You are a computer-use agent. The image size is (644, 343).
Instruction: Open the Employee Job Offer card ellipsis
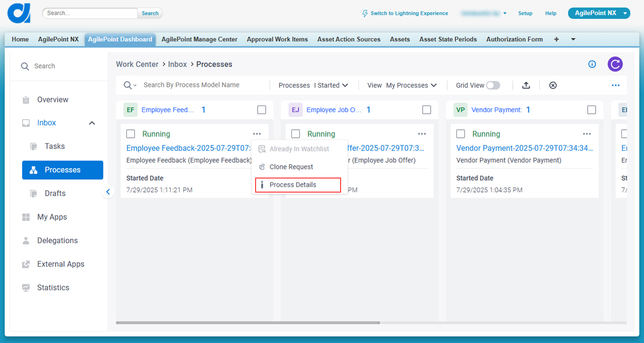(x=422, y=134)
